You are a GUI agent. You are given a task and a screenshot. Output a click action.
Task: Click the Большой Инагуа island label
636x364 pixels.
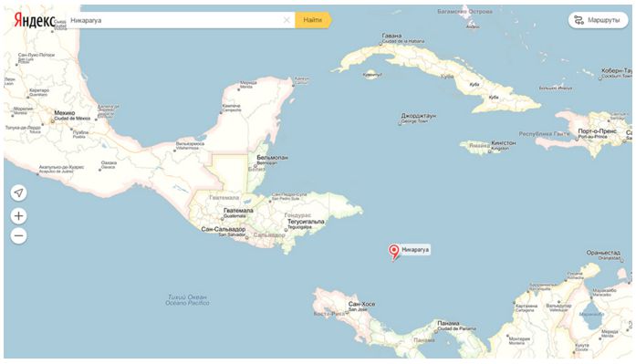click(556, 88)
